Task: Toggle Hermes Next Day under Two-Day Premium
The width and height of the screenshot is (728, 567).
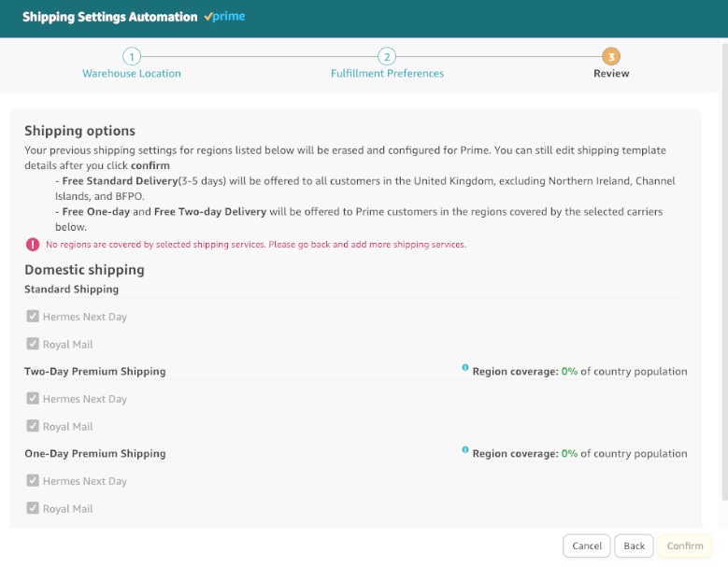Action: (x=33, y=399)
